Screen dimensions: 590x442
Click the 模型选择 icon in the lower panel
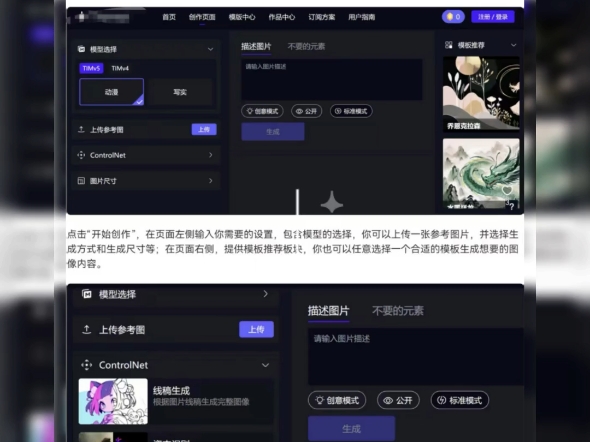pos(87,294)
